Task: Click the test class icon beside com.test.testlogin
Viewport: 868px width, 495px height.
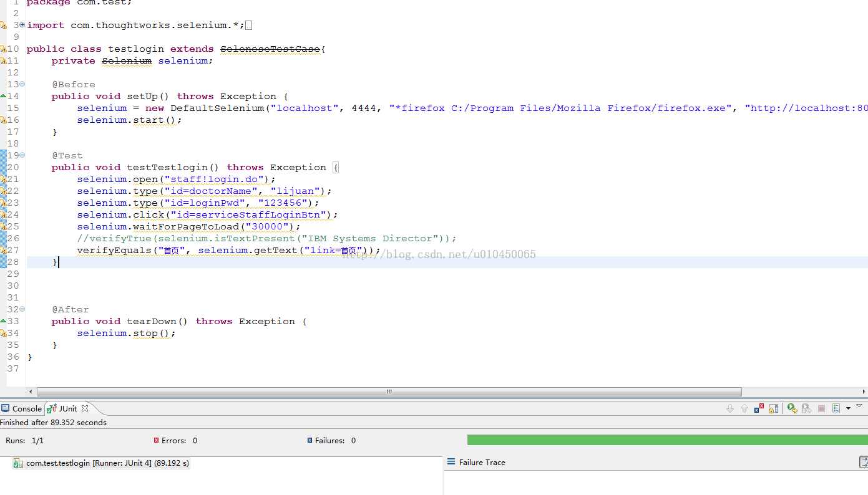Action: click(19, 463)
